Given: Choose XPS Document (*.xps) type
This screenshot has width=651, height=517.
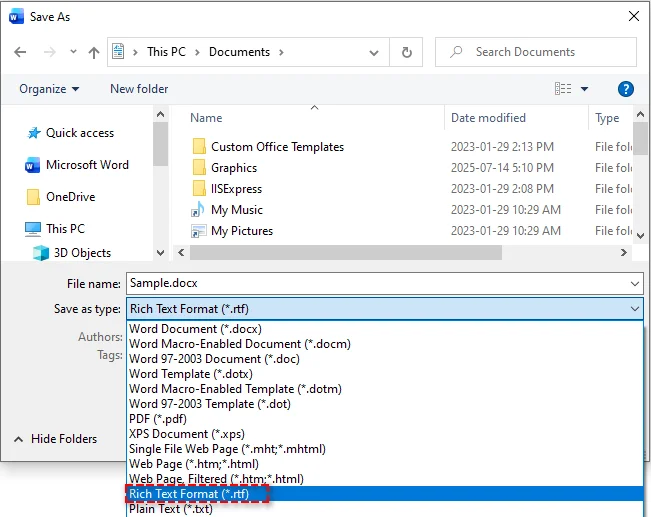Looking at the screenshot, I should tap(384, 434).
